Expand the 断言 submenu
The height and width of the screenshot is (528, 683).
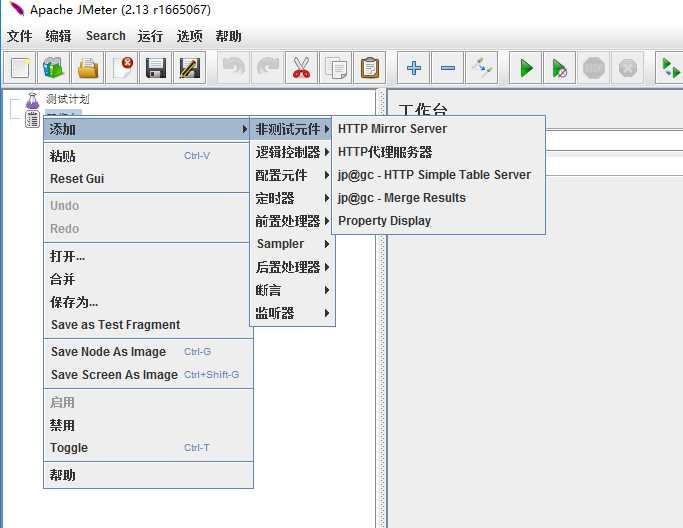[292, 290]
